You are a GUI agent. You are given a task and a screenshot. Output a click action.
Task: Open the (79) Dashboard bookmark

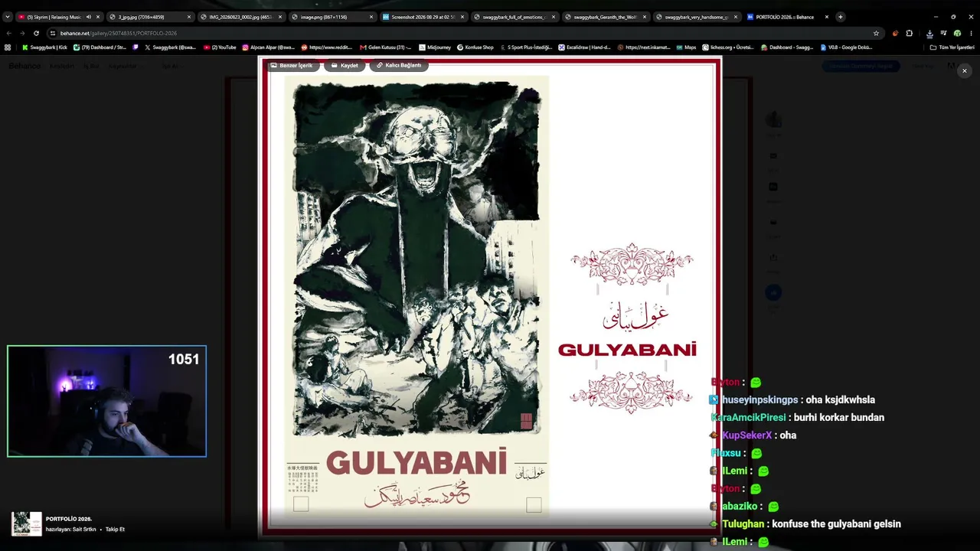tap(100, 47)
